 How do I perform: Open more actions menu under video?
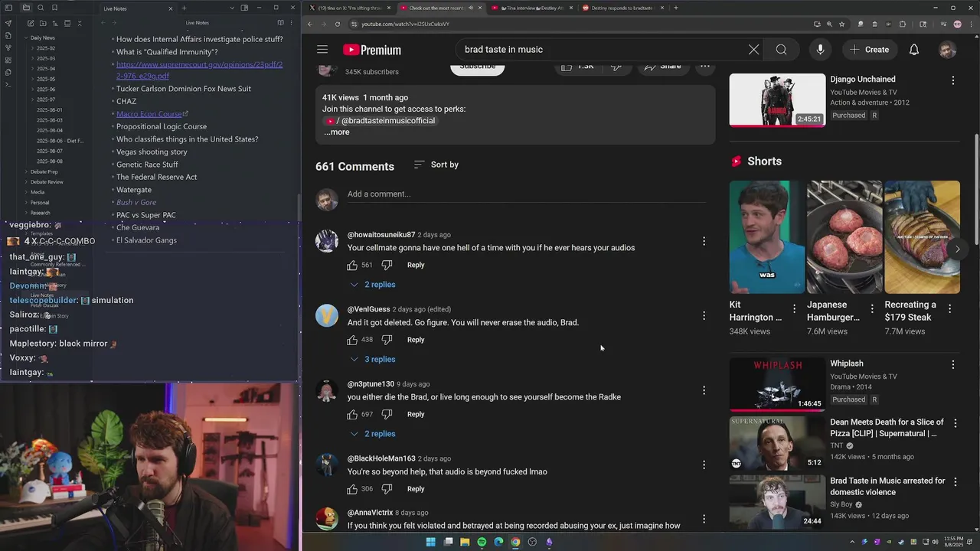pos(704,67)
